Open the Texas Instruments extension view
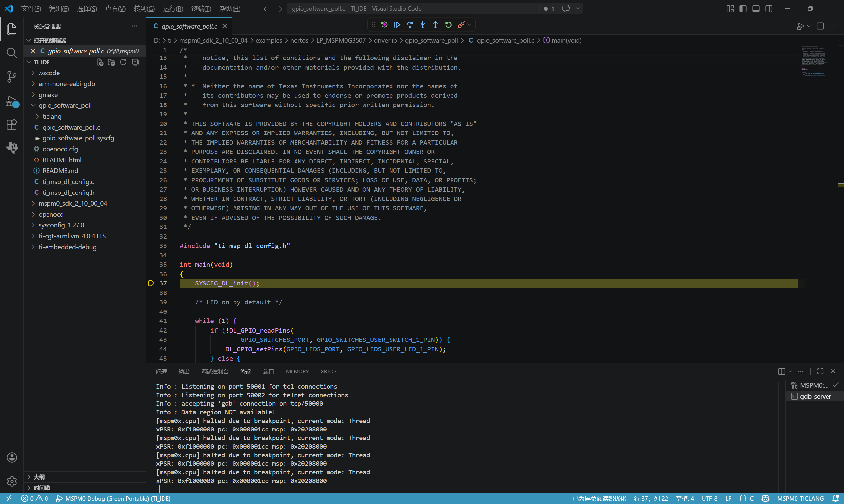Viewport: 844px width, 504px height. [x=12, y=147]
